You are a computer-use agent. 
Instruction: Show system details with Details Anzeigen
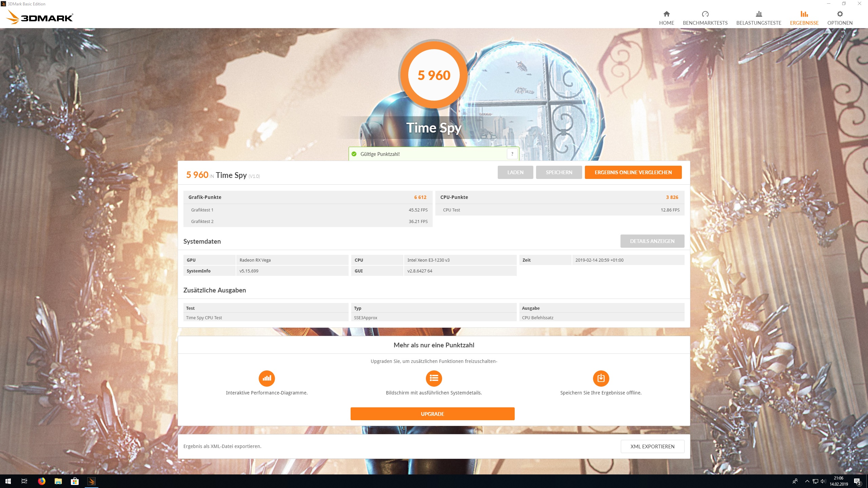(x=652, y=241)
